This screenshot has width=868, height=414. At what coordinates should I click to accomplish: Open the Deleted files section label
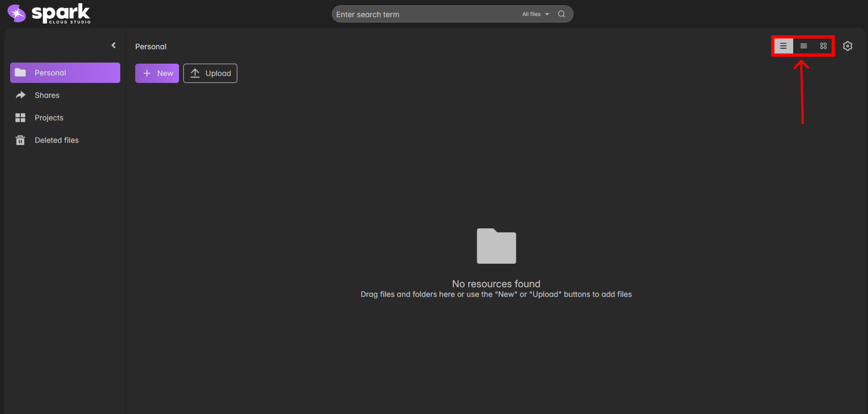57,140
